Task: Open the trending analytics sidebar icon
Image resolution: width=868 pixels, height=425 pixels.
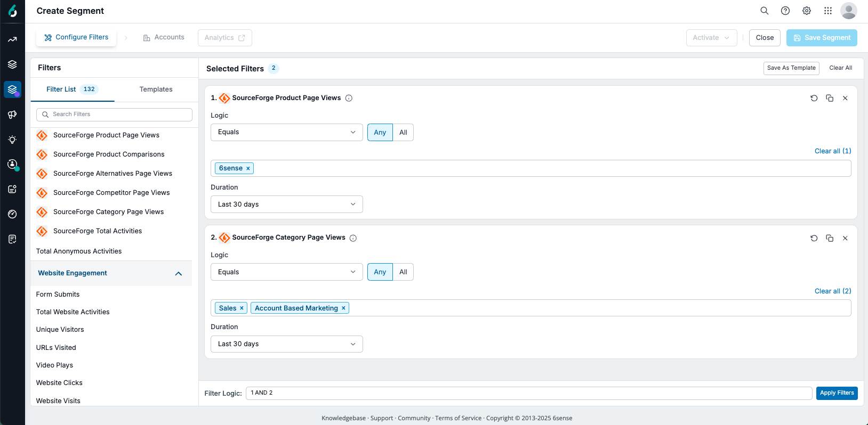Action: 12,39
